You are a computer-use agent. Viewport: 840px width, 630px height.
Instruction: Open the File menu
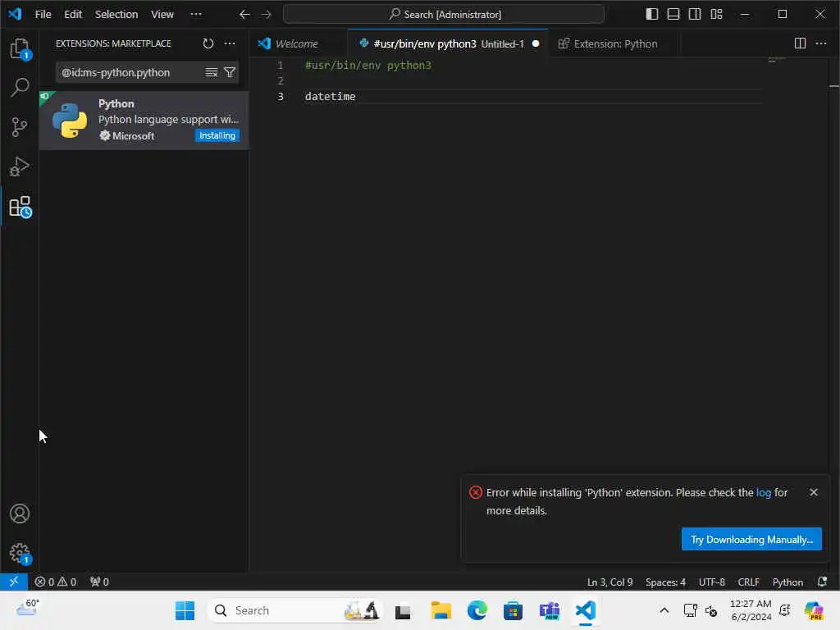click(x=43, y=15)
